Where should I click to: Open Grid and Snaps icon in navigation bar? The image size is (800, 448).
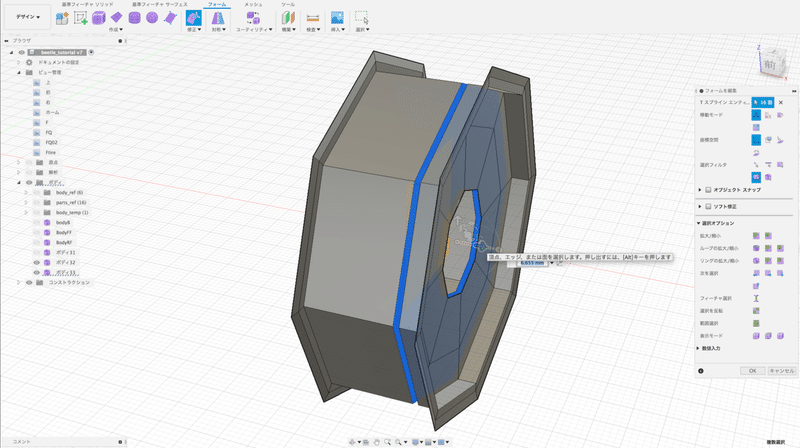pos(429,442)
